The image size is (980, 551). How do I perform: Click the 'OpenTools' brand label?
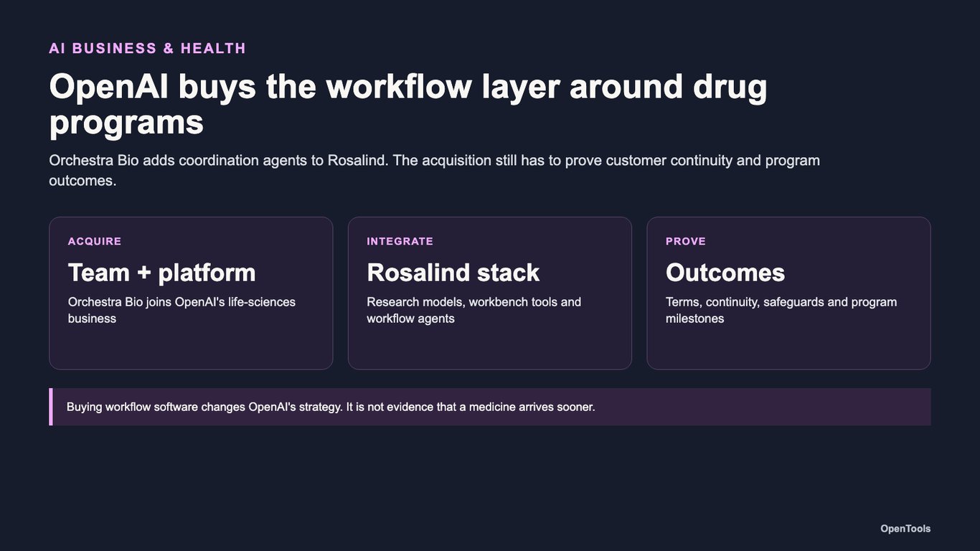point(905,529)
